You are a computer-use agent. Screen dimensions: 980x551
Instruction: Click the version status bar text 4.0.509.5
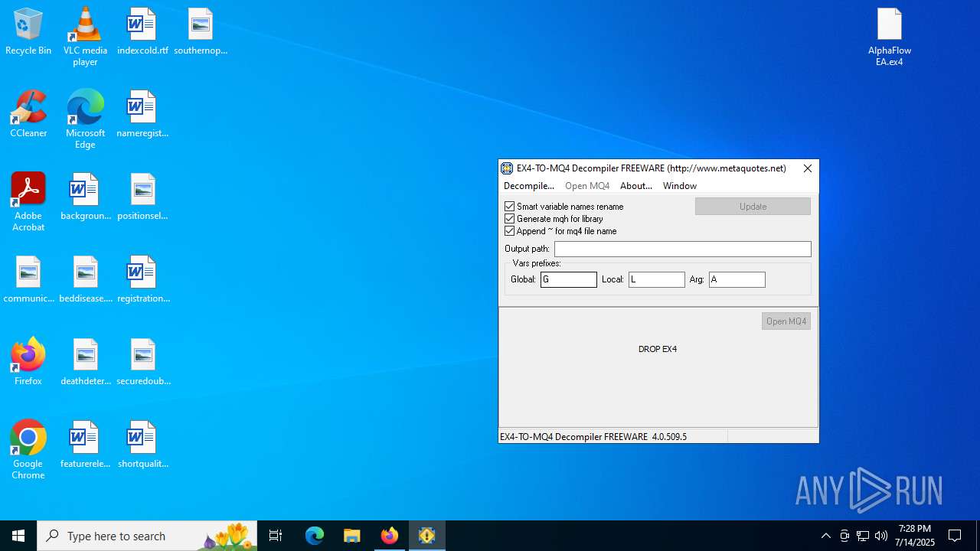coord(669,437)
